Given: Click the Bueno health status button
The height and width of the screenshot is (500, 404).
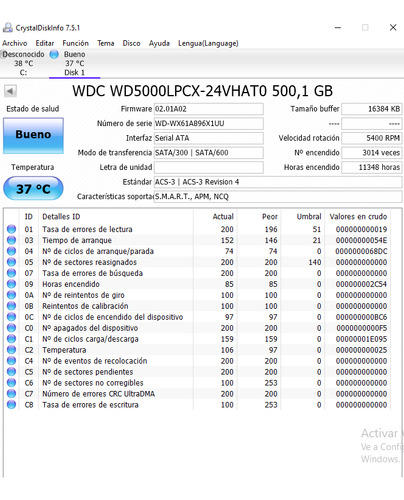Looking at the screenshot, I should coord(33,135).
